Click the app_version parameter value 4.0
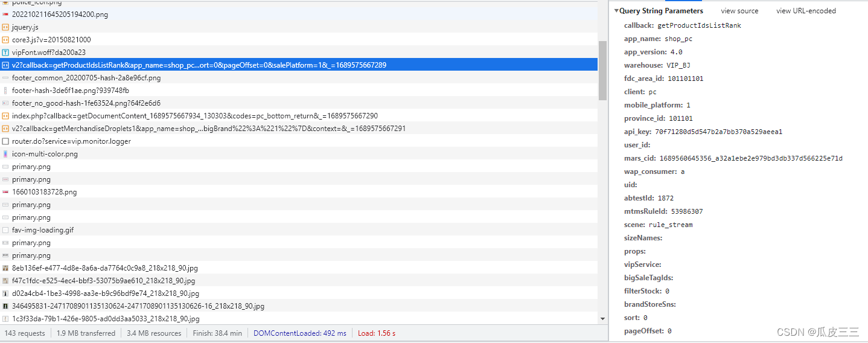The image size is (868, 343). coord(677,52)
